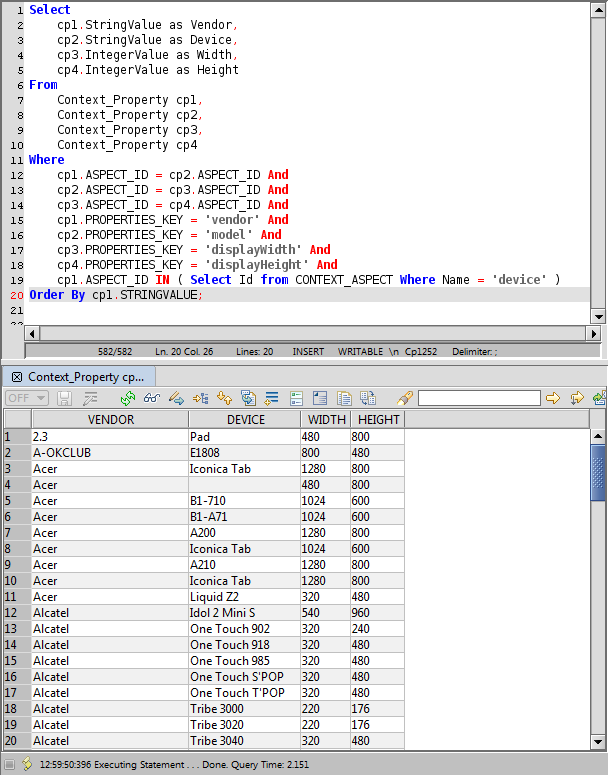Click the results grid vertical scrollbar thumb
The image size is (608, 776).
pos(598,470)
